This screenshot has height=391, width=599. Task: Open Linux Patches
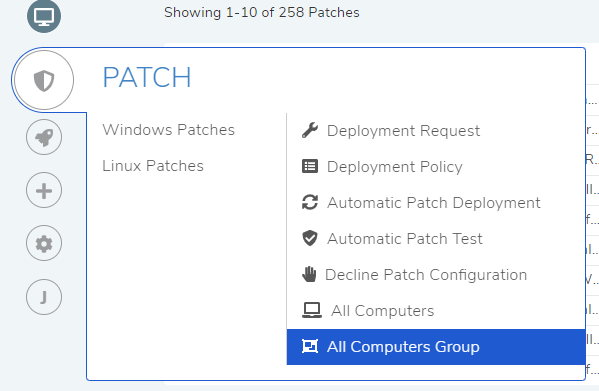153,166
